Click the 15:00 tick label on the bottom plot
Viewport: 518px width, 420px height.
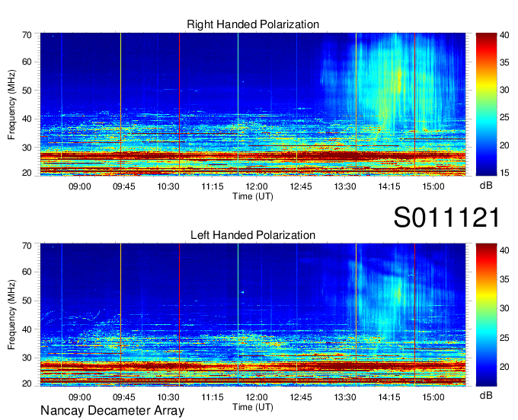pos(433,397)
